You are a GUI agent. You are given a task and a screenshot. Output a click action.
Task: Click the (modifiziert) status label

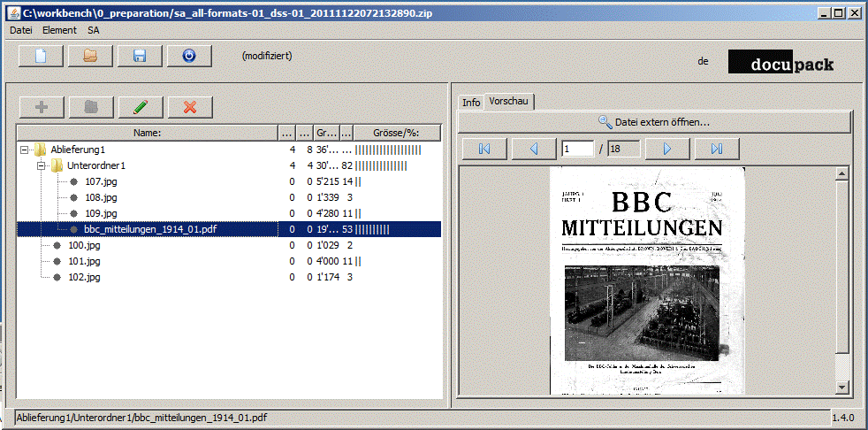point(267,56)
